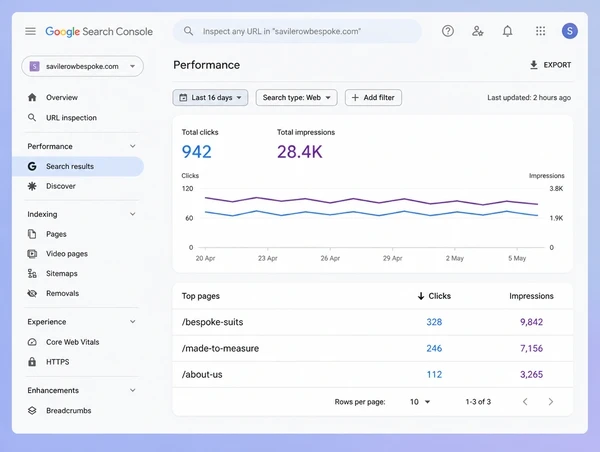This screenshot has width=600, height=452.
Task: Click the home icon beside Overview
Action: point(32,97)
